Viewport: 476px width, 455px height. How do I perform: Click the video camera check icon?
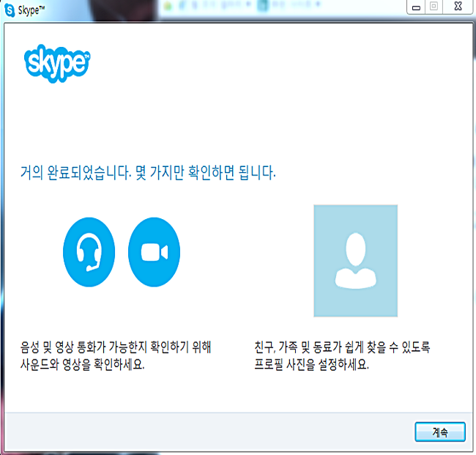point(155,252)
